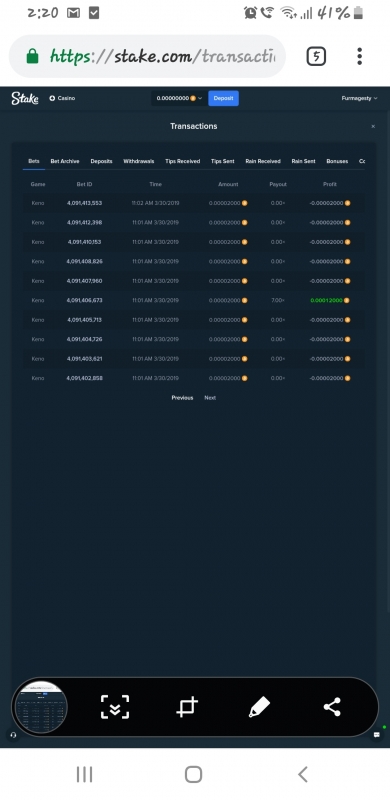This screenshot has height=800, width=390.
Task: Open the Tips Sent tab
Action: click(x=223, y=161)
